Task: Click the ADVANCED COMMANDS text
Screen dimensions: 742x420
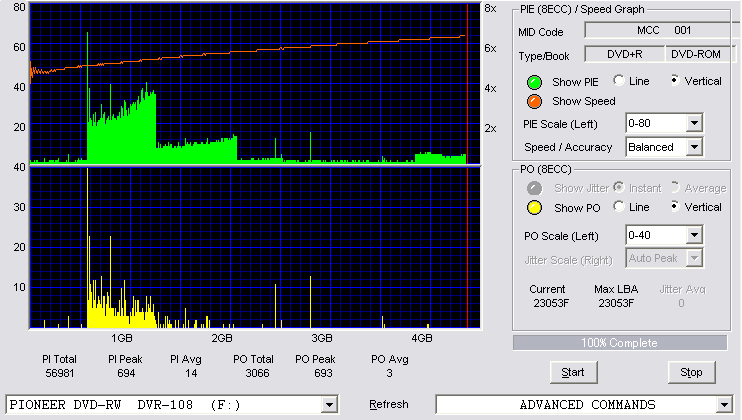Action: pyautogui.click(x=587, y=405)
